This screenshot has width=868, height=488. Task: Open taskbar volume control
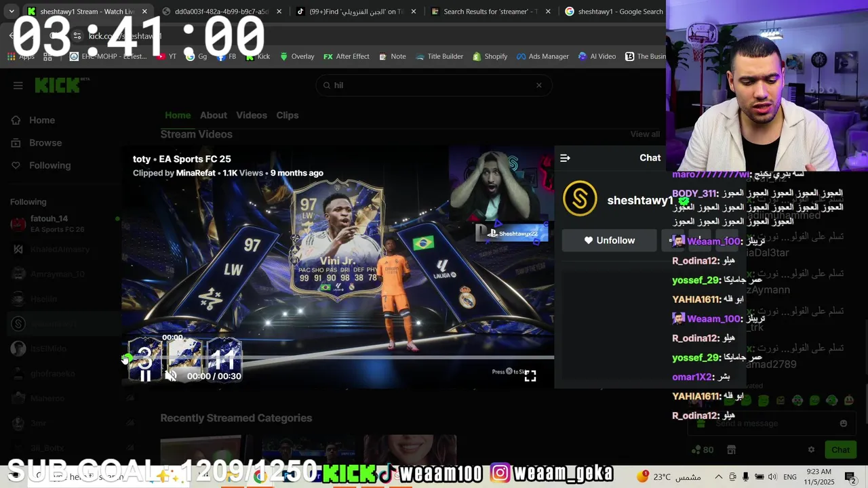[772, 476]
